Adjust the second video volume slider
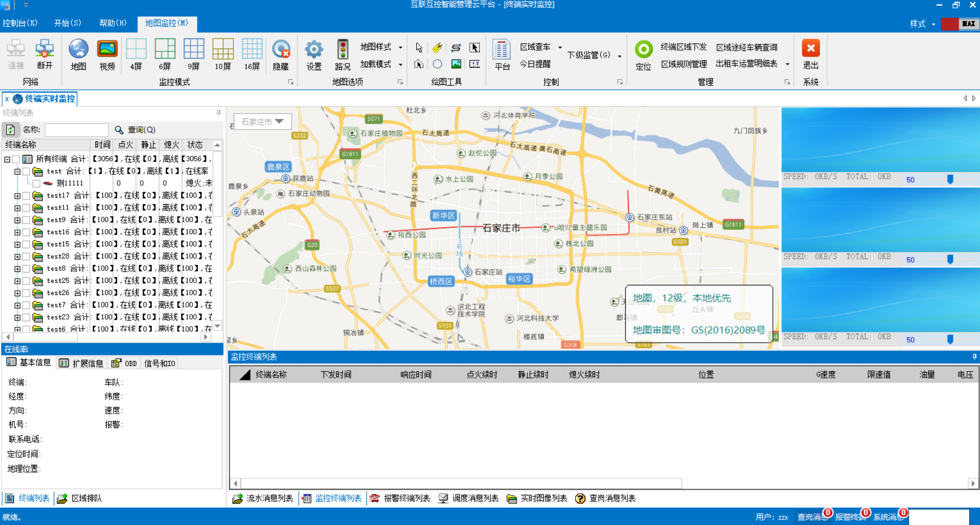 point(950,259)
